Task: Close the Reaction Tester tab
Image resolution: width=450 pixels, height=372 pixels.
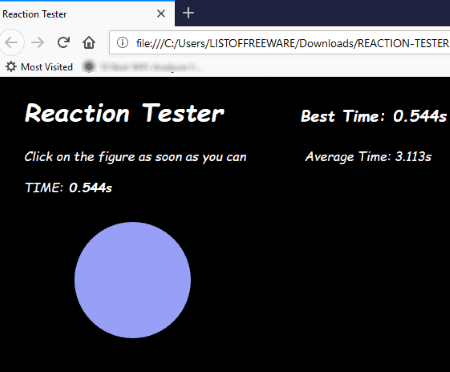Action: tap(161, 14)
